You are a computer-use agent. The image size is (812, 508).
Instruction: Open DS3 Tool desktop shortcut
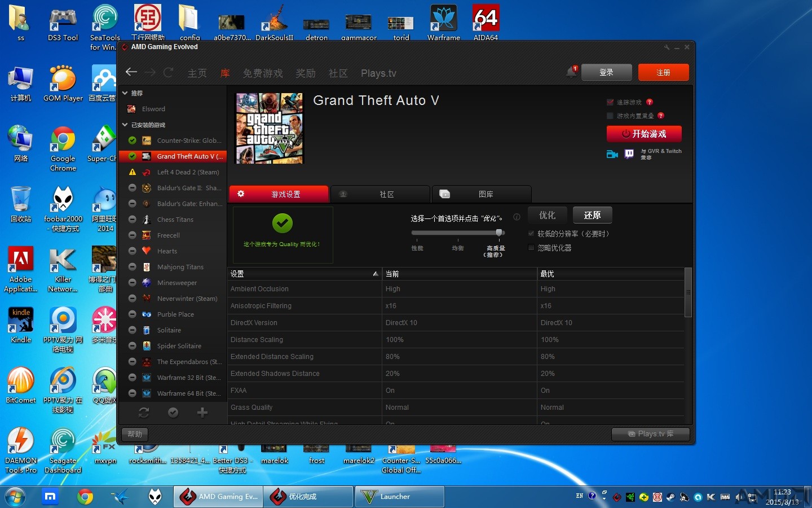pos(63,24)
